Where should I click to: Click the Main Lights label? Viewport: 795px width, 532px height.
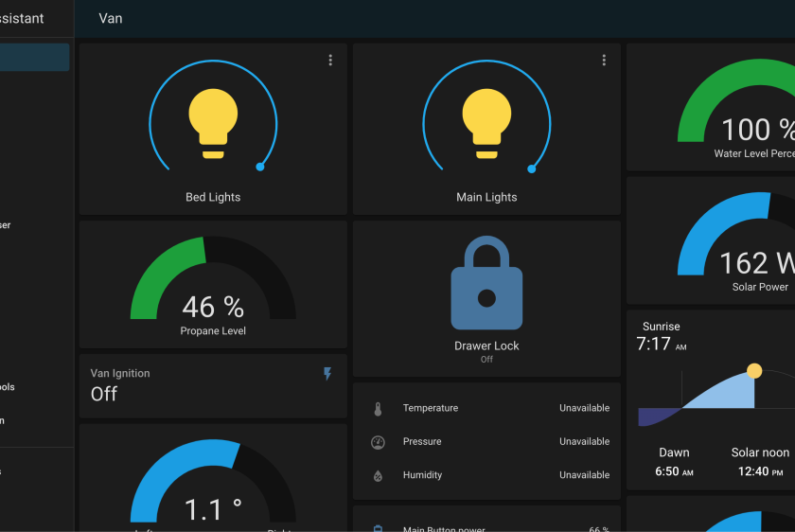(486, 197)
